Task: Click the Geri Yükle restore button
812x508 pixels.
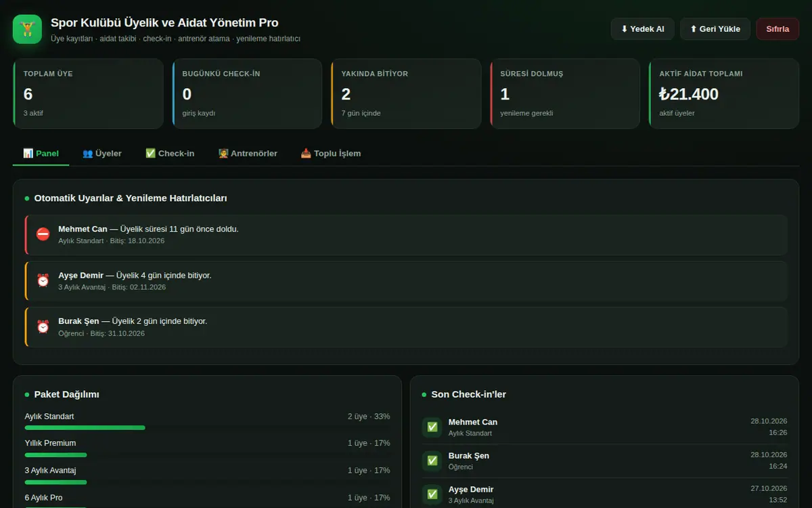Action: pos(715,29)
